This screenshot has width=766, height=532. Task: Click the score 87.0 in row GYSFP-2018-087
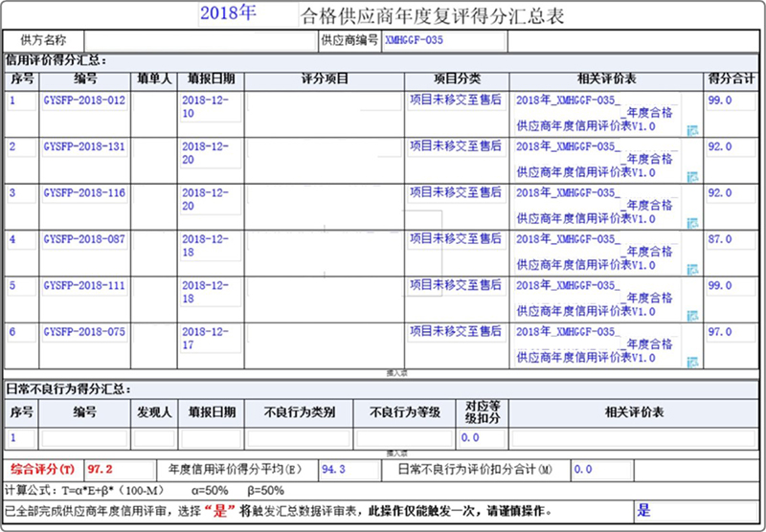731,239
